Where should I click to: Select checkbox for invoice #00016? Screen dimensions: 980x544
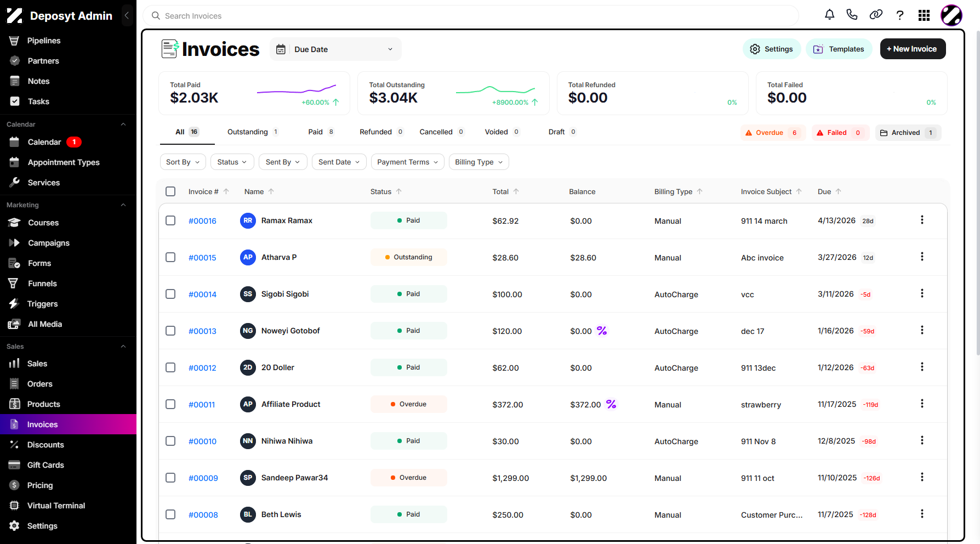170,220
